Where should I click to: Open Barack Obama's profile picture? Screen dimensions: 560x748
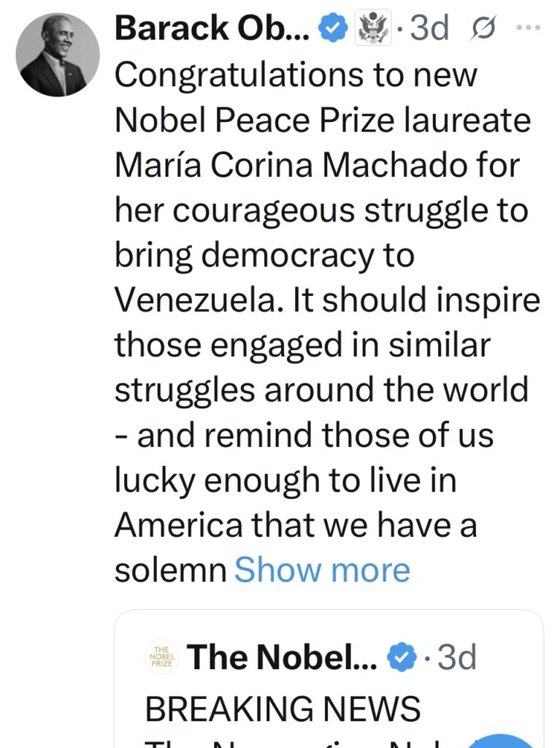click(x=58, y=54)
